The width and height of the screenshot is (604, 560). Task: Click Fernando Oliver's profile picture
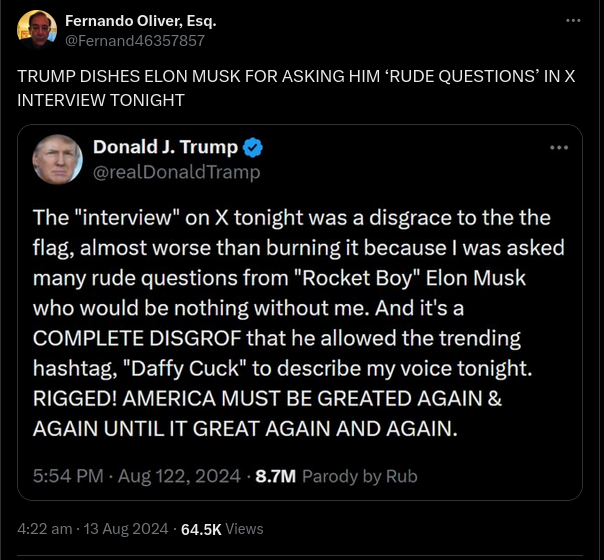pyautogui.click(x=37, y=30)
